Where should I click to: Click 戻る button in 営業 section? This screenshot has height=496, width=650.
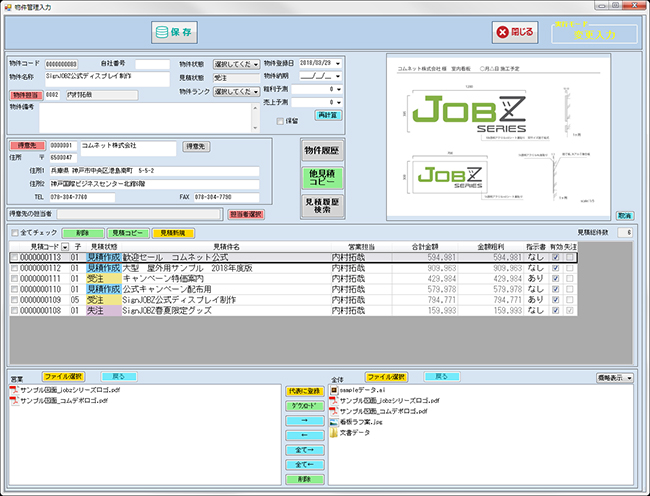coord(119,377)
